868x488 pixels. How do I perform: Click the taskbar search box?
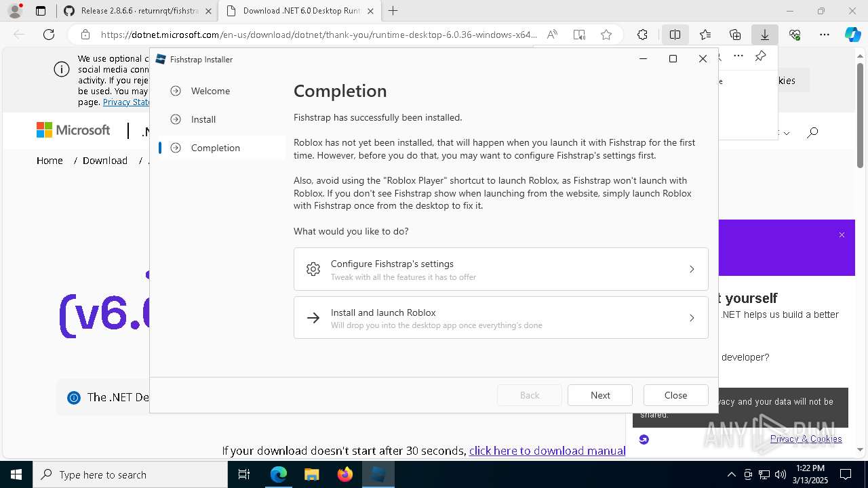pyautogui.click(x=130, y=474)
